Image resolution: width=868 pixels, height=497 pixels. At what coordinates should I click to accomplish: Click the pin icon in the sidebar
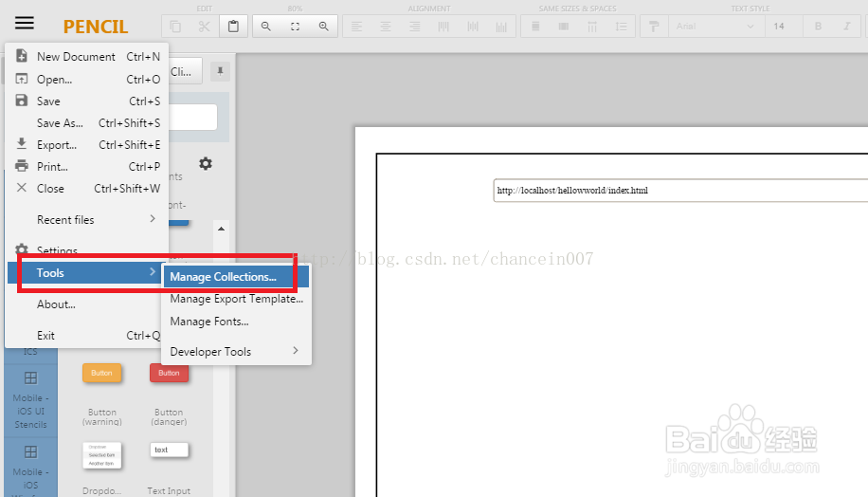click(220, 71)
